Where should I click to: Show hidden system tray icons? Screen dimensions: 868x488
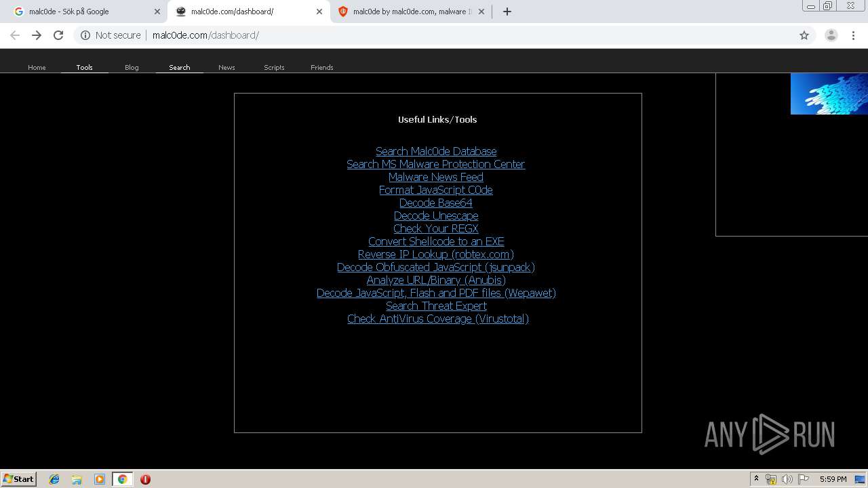tap(756, 479)
